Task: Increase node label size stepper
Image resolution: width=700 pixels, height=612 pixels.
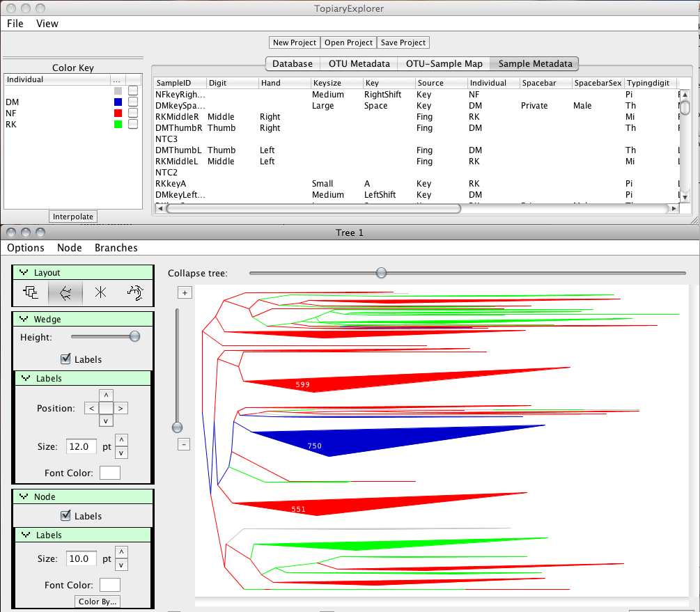Action: pos(121,552)
